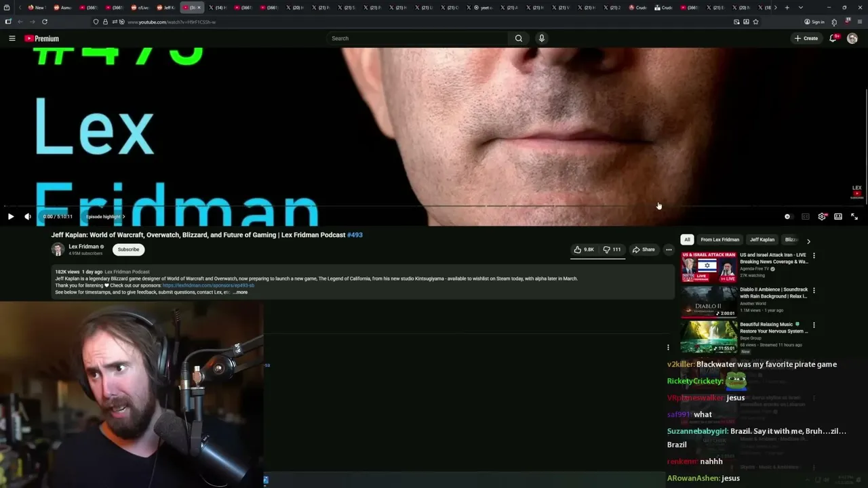Expand the Episode highlight chapter

point(106,217)
